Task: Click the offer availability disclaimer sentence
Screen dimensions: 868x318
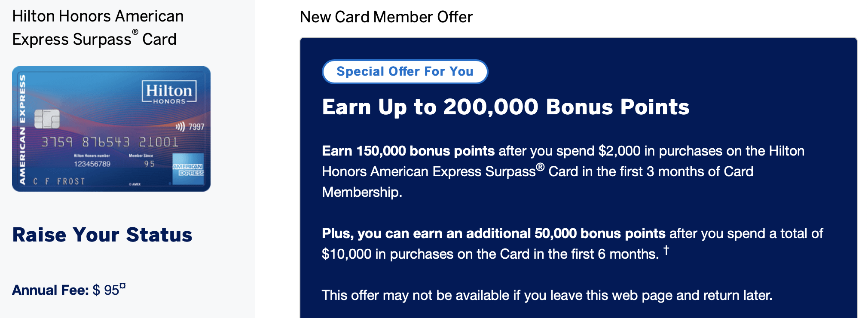Action: point(547,295)
